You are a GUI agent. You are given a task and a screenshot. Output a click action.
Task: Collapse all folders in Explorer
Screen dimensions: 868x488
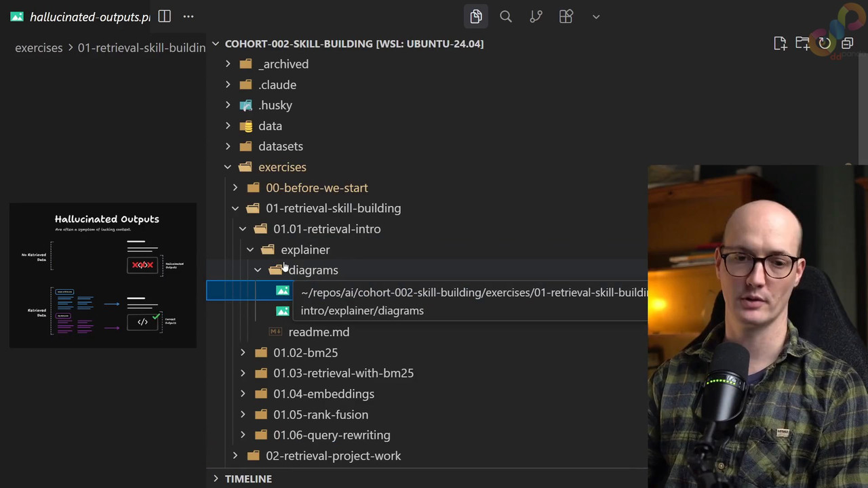(x=847, y=43)
